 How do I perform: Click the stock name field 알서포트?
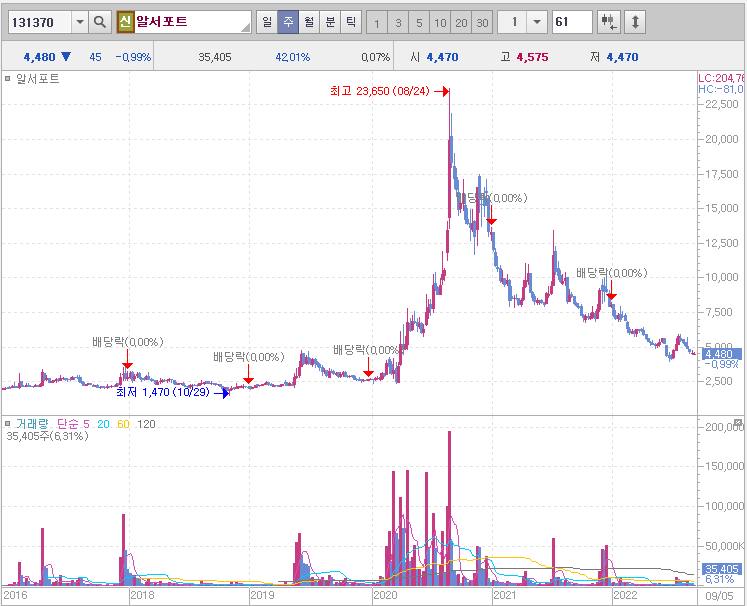[x=192, y=22]
